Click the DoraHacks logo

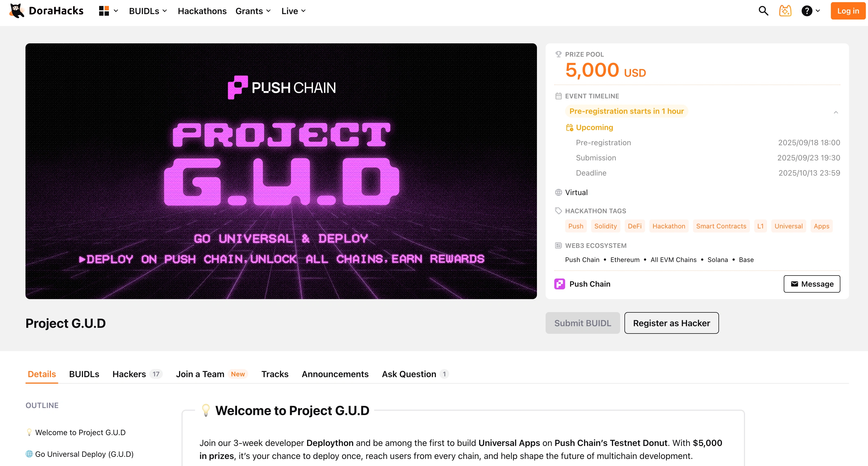coord(47,11)
